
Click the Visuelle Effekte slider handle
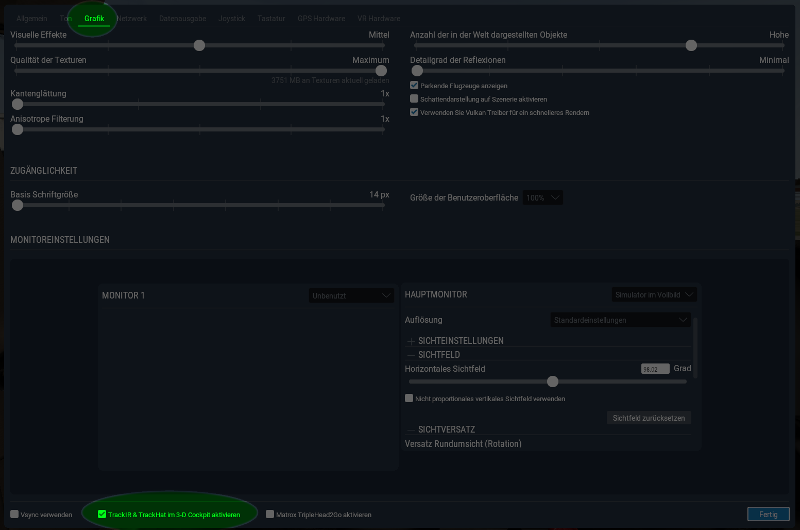click(x=199, y=45)
